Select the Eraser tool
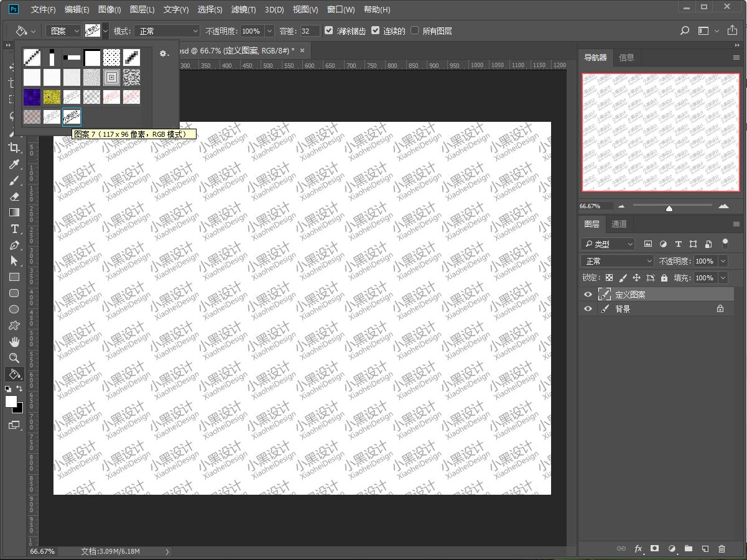This screenshot has width=747, height=560. (14, 196)
